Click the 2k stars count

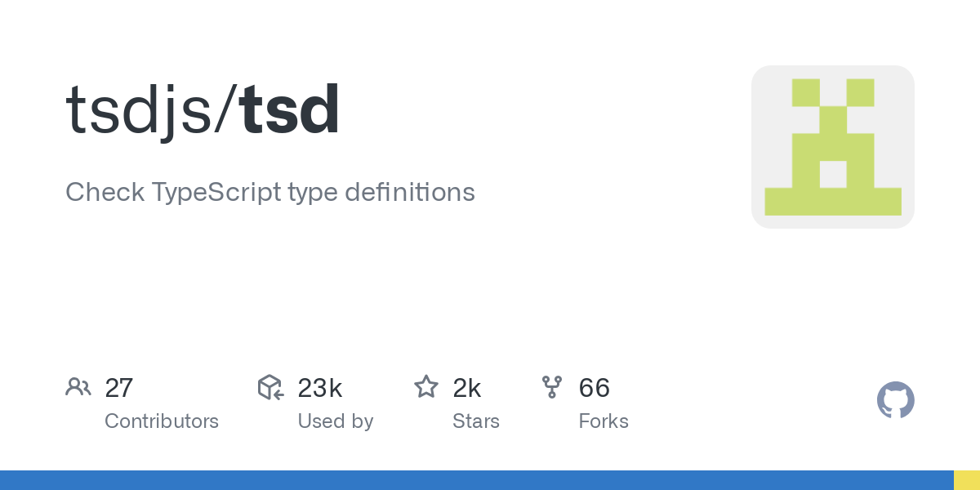tap(467, 388)
